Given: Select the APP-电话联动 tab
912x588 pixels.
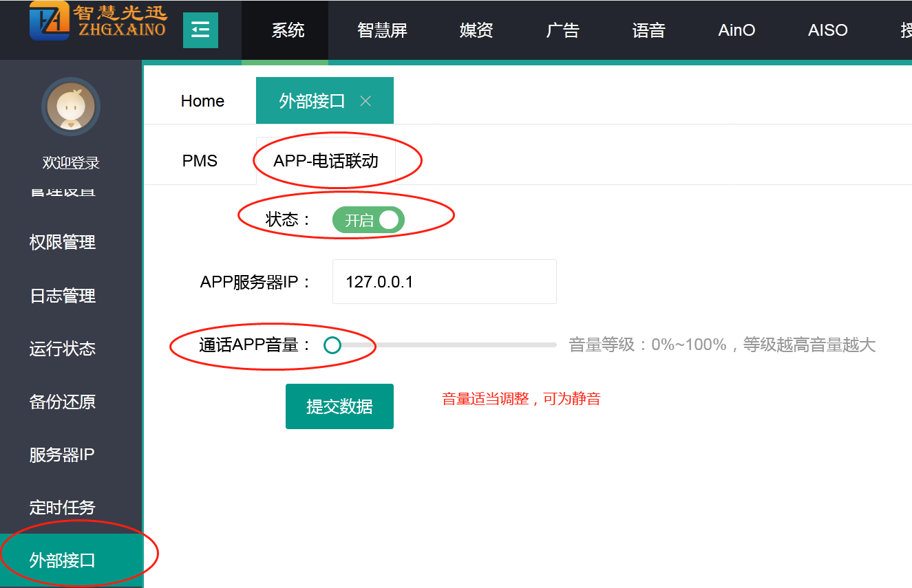Looking at the screenshot, I should tap(326, 161).
